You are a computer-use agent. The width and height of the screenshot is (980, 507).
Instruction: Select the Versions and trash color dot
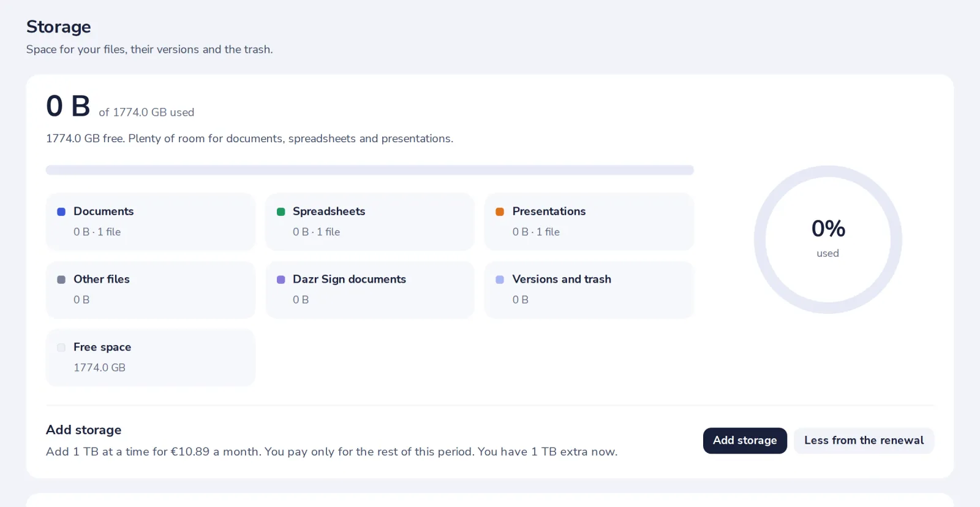500,280
